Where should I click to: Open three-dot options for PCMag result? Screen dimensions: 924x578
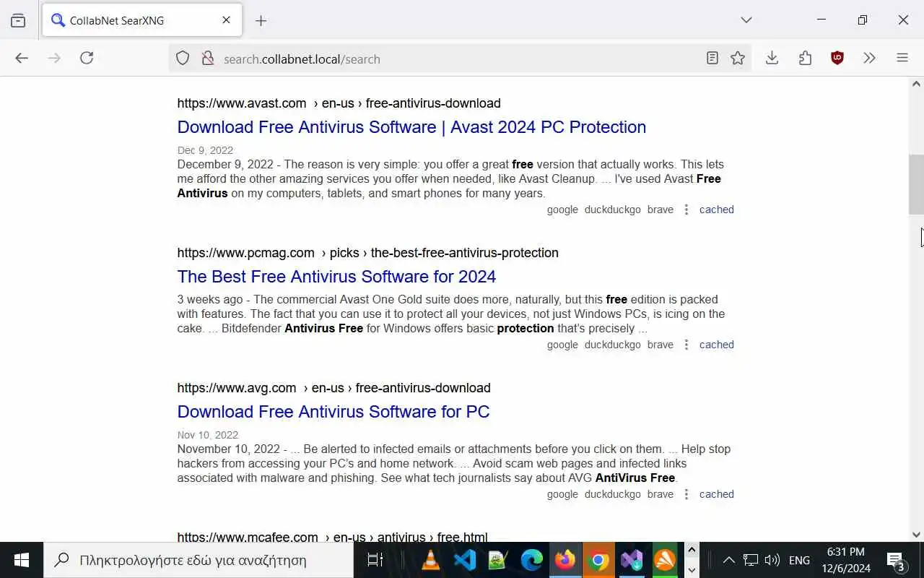pyautogui.click(x=687, y=345)
